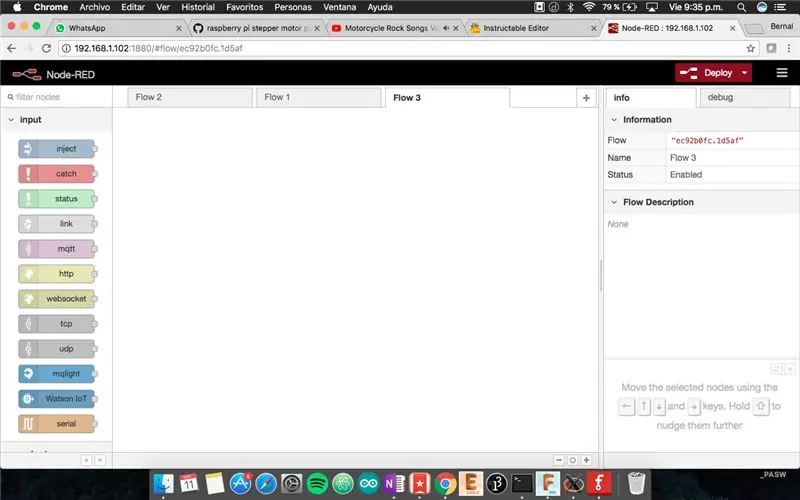The image size is (800, 500).
Task: Switch to the Flow 2 tab
Action: 190,97
